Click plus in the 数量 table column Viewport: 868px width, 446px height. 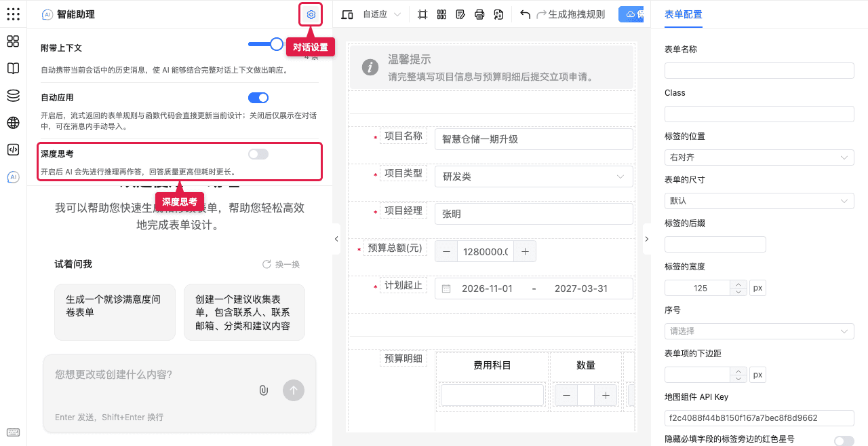[606, 395]
